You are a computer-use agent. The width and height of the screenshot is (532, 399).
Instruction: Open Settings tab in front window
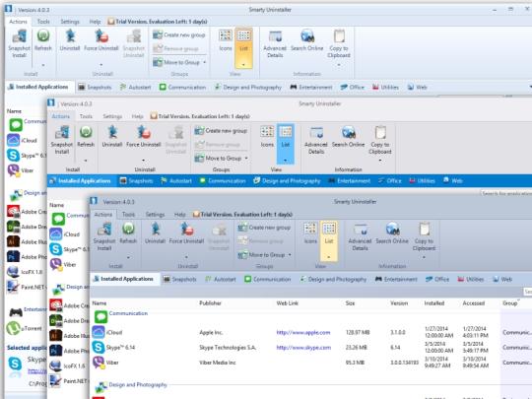[155, 215]
